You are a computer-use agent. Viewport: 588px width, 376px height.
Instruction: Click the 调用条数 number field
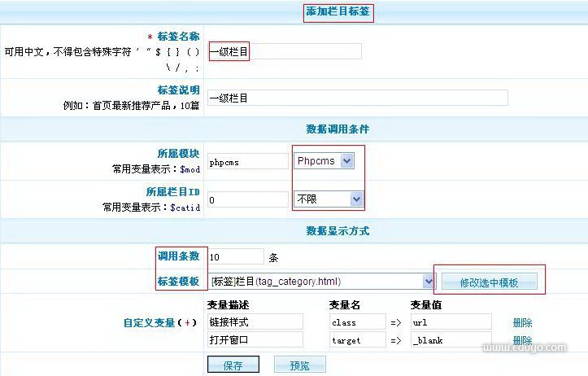(236, 257)
